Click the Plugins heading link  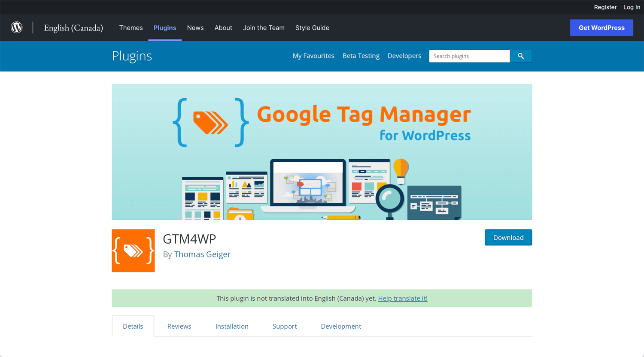[x=132, y=56]
